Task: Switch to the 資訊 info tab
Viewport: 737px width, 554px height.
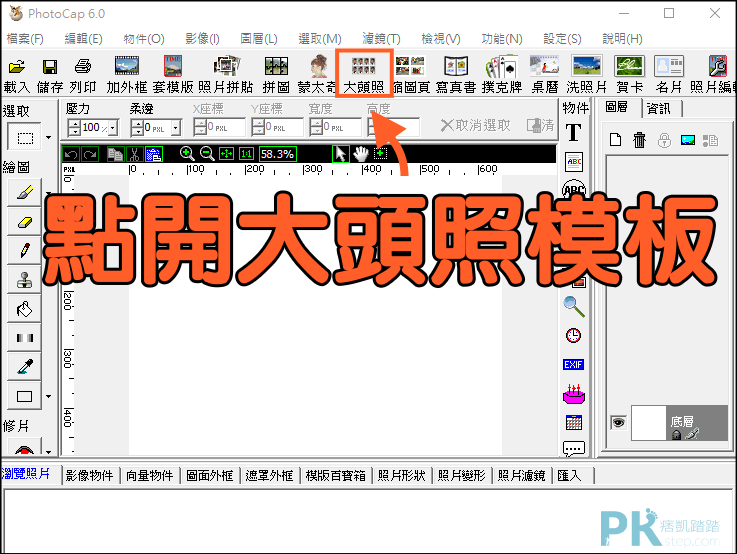Action: coord(659,109)
